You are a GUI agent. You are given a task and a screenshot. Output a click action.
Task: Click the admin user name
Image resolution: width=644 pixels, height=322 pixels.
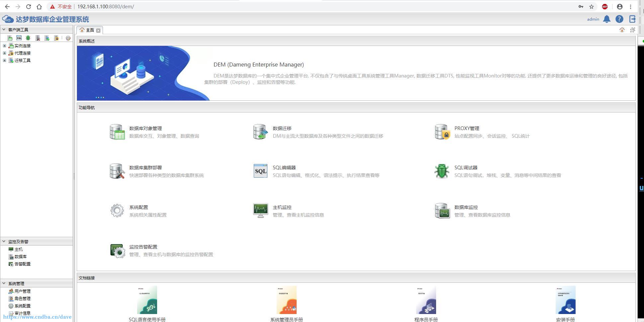pyautogui.click(x=593, y=19)
